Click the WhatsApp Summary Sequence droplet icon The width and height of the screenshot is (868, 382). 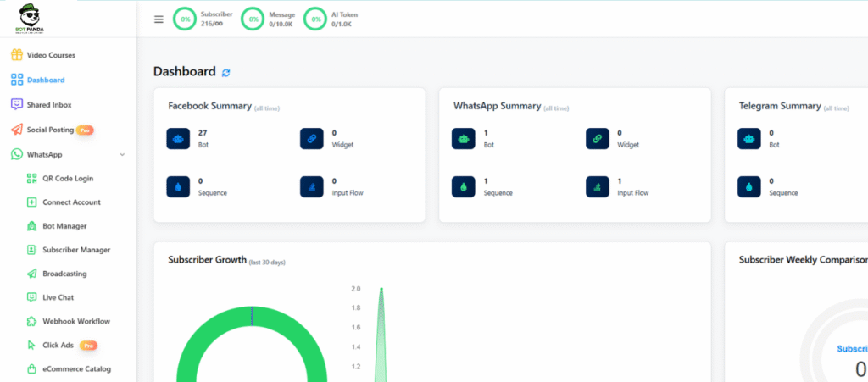click(x=464, y=187)
